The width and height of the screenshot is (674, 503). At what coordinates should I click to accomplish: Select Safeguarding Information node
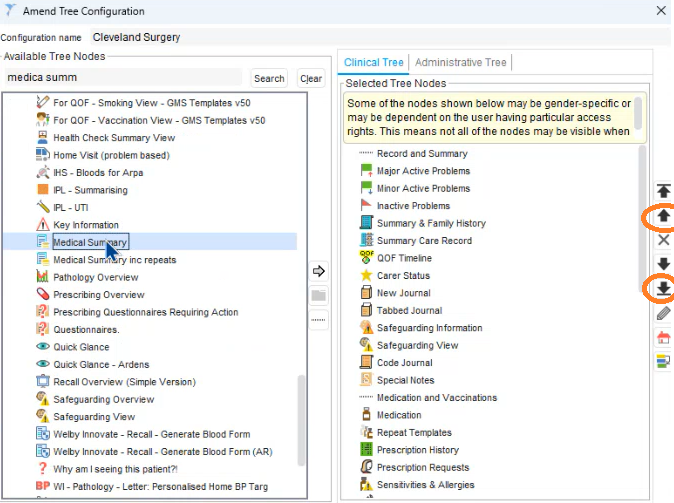429,328
